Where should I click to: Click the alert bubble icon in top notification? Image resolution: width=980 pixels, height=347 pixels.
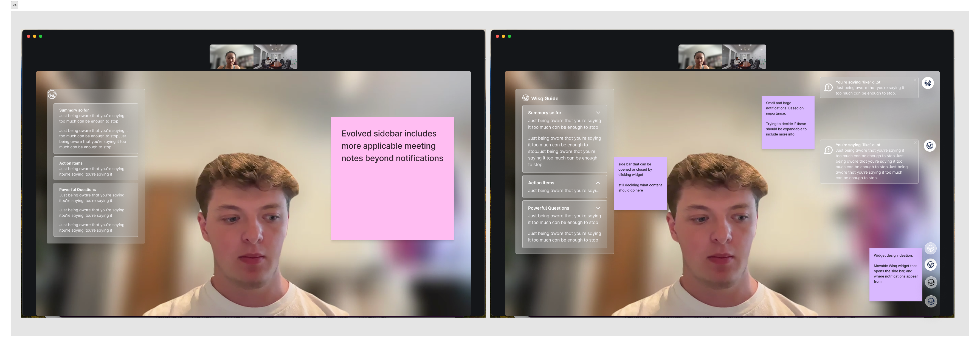(x=828, y=88)
